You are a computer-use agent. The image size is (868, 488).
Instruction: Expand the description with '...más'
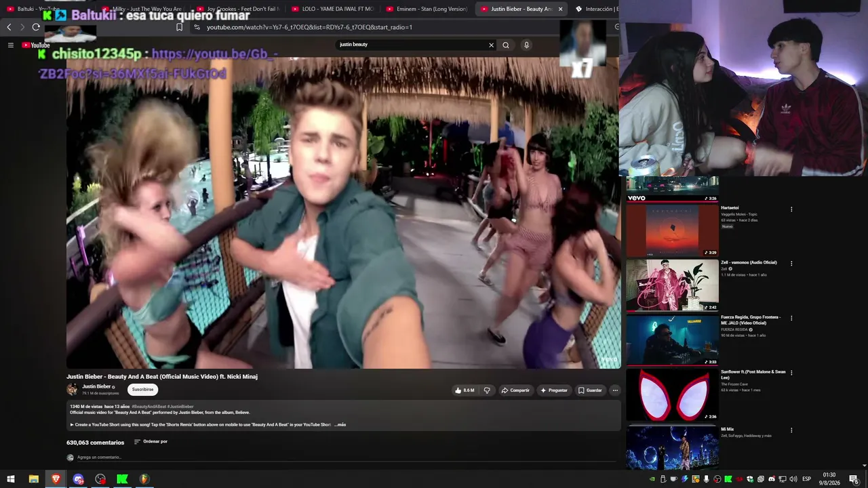click(x=340, y=425)
